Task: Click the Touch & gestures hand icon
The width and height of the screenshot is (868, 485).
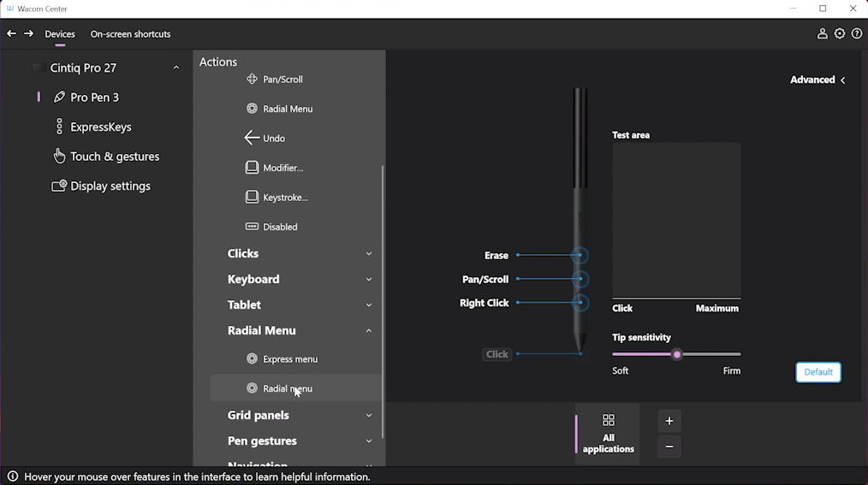Action: [x=59, y=157]
